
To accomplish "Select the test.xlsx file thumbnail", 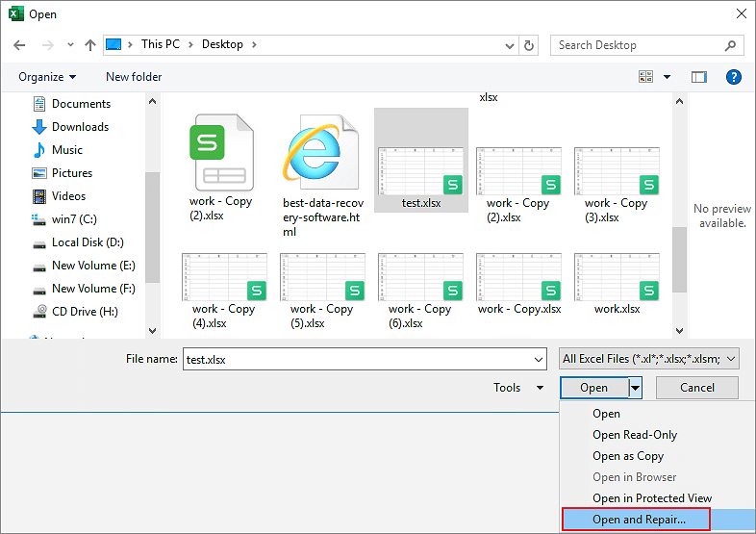I will (x=421, y=162).
